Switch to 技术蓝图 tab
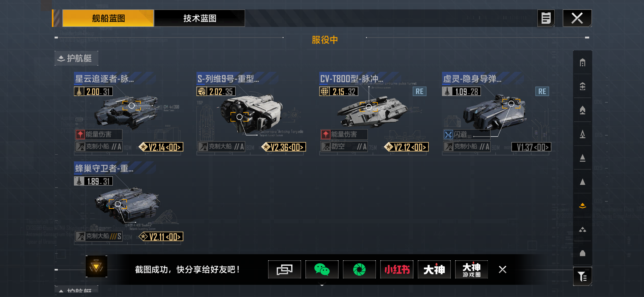644x297 pixels. [x=200, y=18]
